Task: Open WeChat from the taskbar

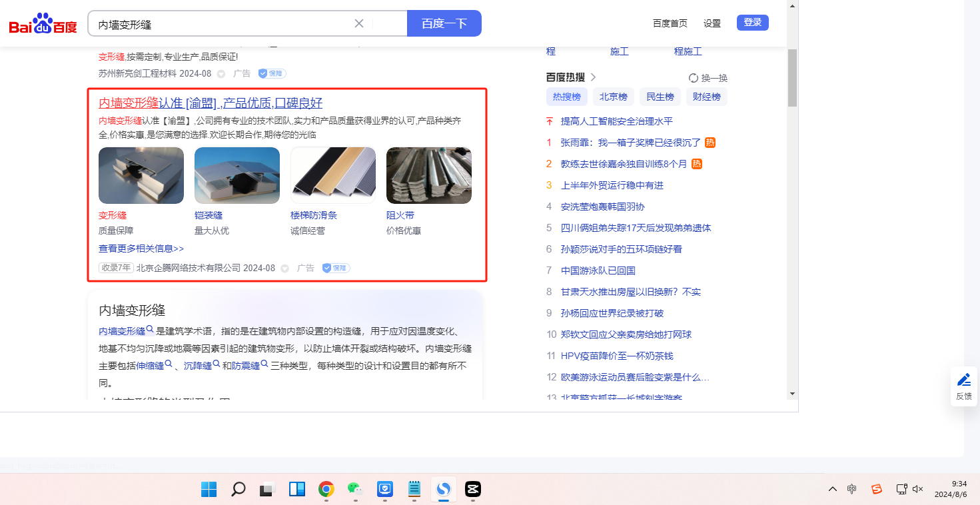Action: tap(355, 490)
